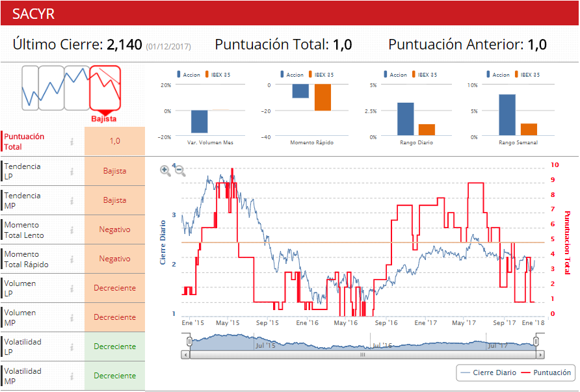This screenshot has width=580, height=392.
Task: Click the SACYR header title
Action: tap(33, 14)
